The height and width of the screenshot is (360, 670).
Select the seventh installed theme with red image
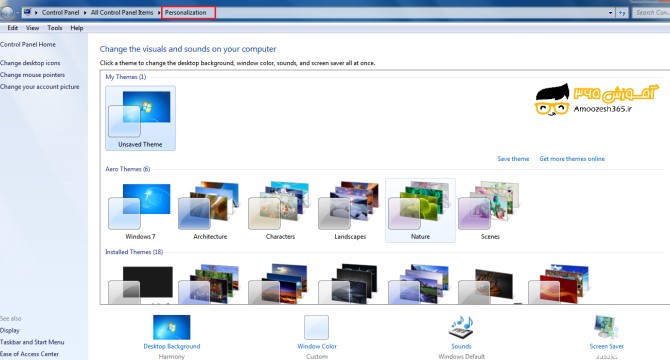click(x=560, y=284)
